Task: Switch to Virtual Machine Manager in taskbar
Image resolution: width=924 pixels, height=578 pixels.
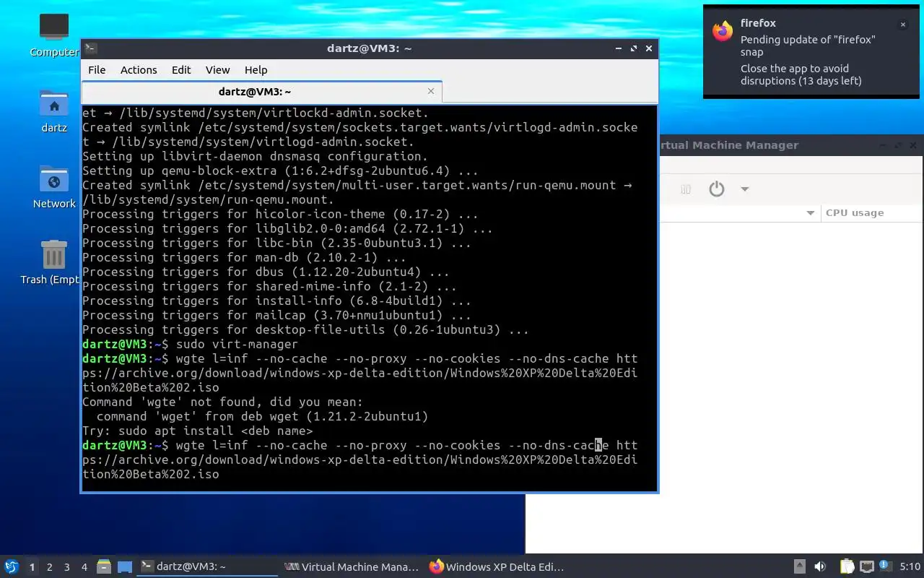Action: click(x=352, y=567)
